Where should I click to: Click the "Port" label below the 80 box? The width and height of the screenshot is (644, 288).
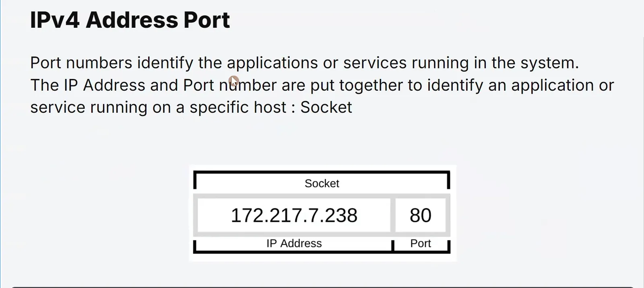pos(421,243)
